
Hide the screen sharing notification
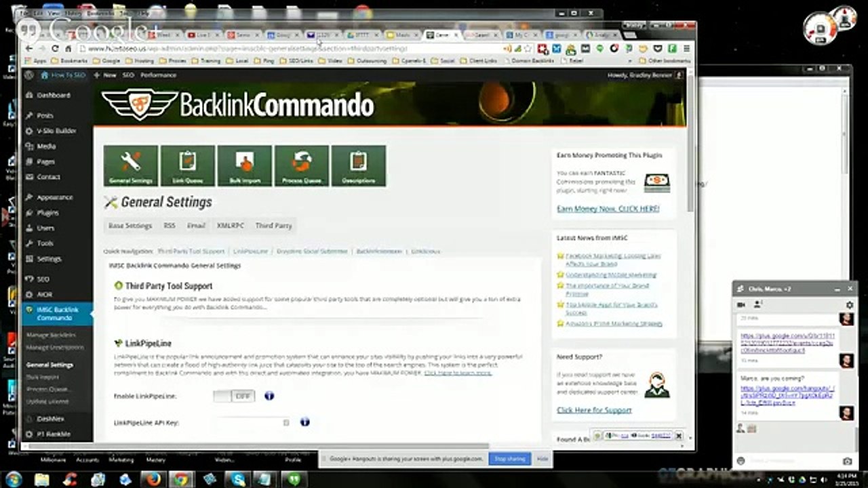pos(542,459)
